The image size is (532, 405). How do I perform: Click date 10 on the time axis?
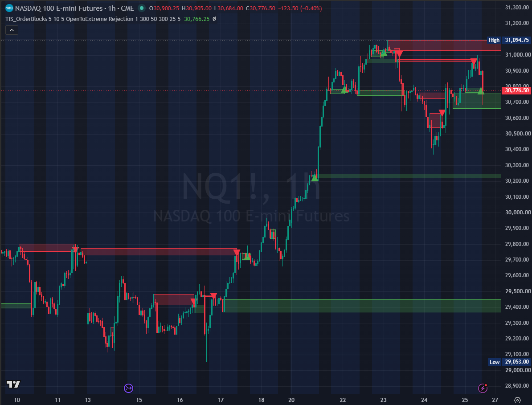(x=17, y=400)
